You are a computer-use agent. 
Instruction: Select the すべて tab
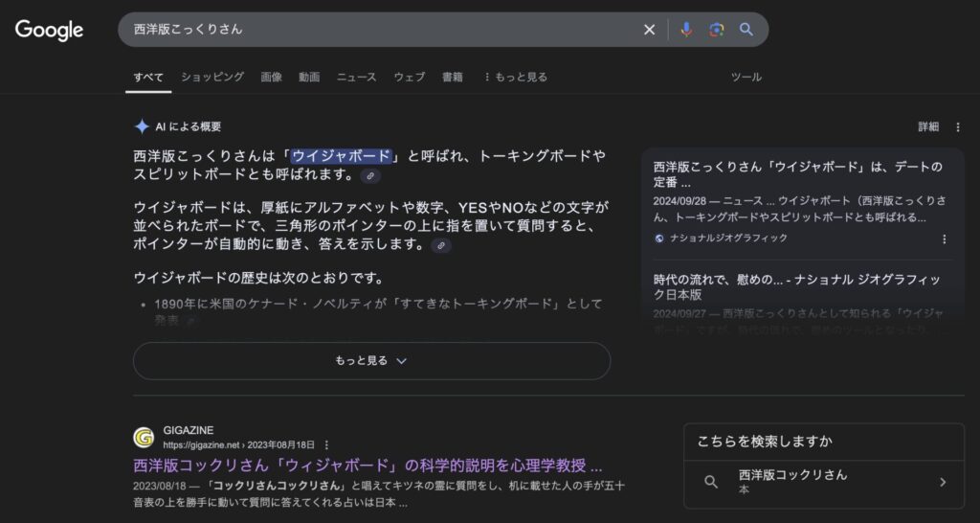[x=148, y=77]
